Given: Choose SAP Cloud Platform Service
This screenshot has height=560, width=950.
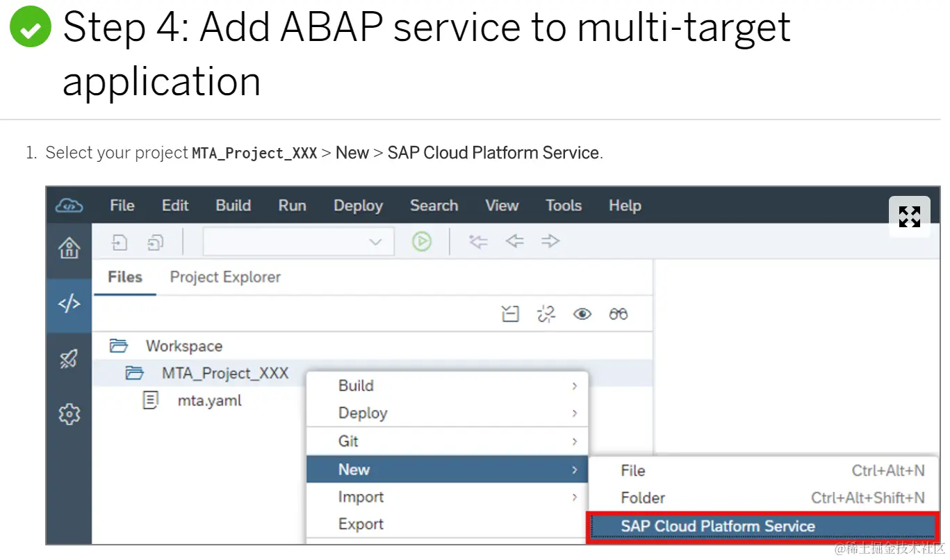Looking at the screenshot, I should (764, 526).
